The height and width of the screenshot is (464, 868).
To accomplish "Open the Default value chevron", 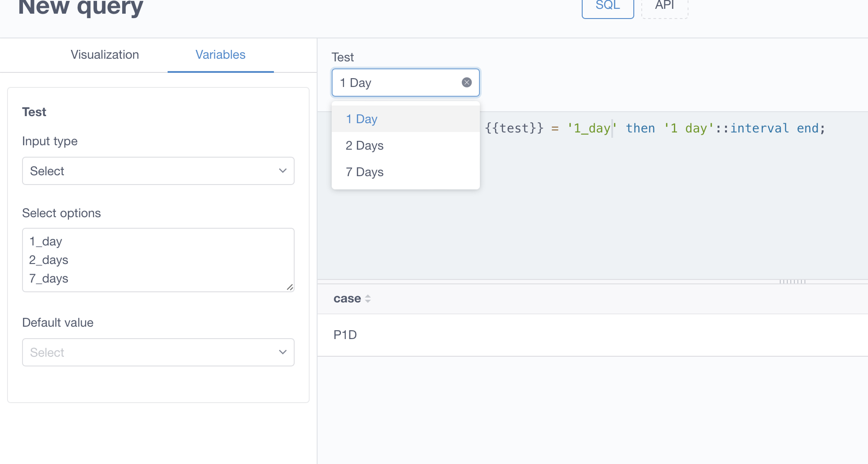I will (282, 352).
